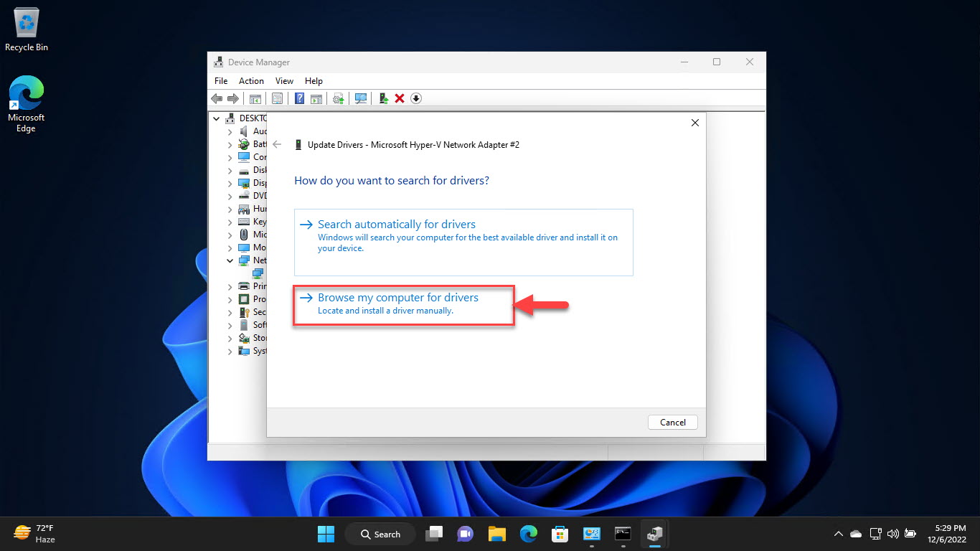
Task: Expand the Disk drives category
Action: coord(230,170)
